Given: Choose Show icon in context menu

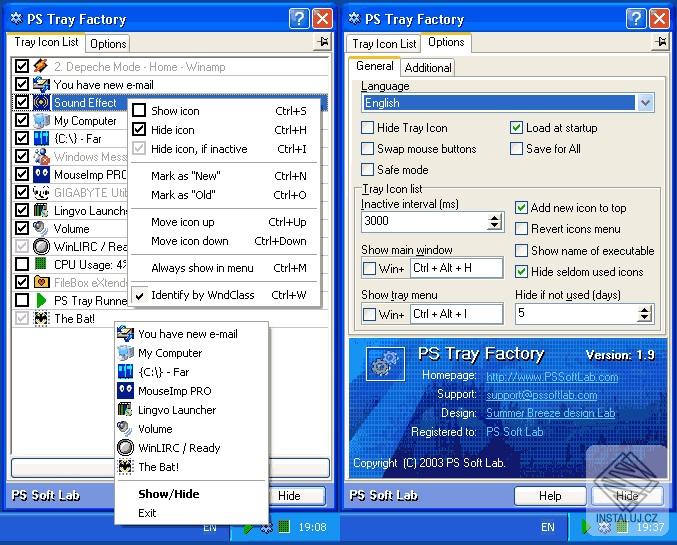Looking at the screenshot, I should tap(225, 111).
